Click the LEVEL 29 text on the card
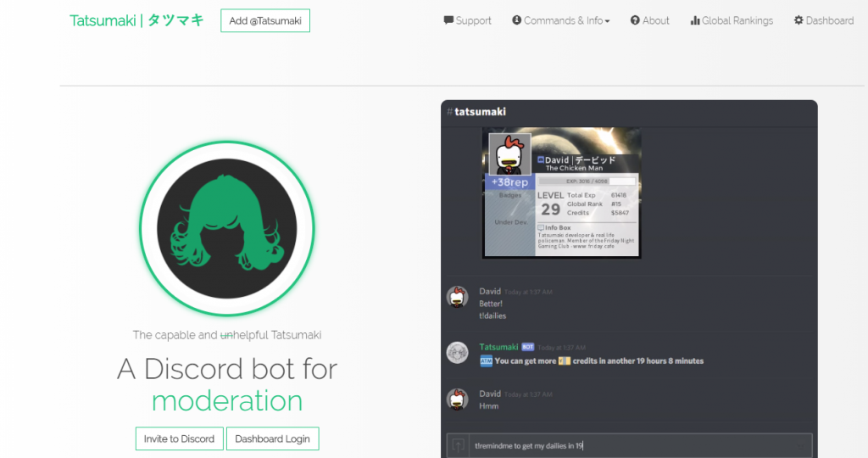This screenshot has width=868, height=458. (550, 204)
